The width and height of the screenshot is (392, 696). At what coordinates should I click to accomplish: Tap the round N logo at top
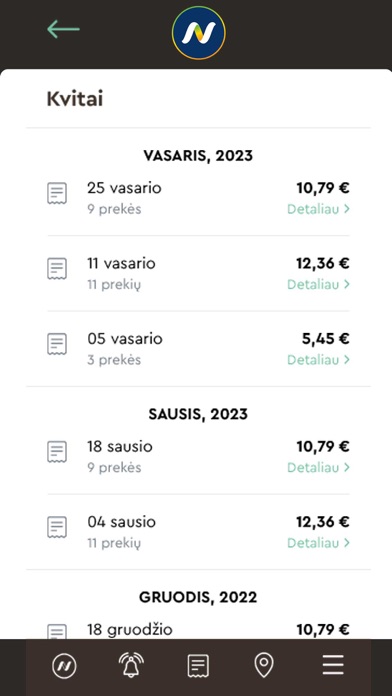pos(198,33)
